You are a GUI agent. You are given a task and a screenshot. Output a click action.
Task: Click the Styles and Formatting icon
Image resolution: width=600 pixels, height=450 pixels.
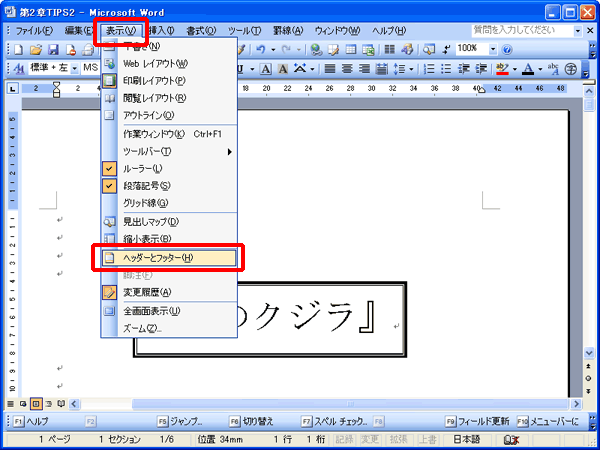tap(19, 69)
